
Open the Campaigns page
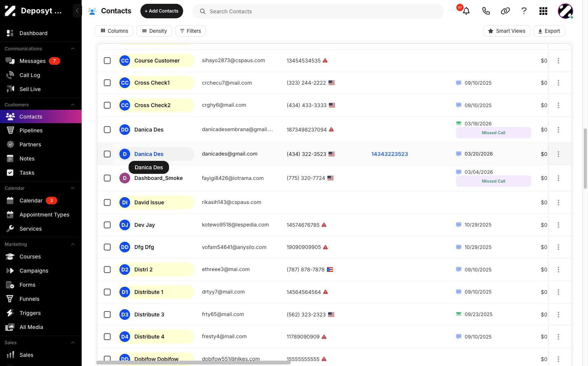(41, 271)
